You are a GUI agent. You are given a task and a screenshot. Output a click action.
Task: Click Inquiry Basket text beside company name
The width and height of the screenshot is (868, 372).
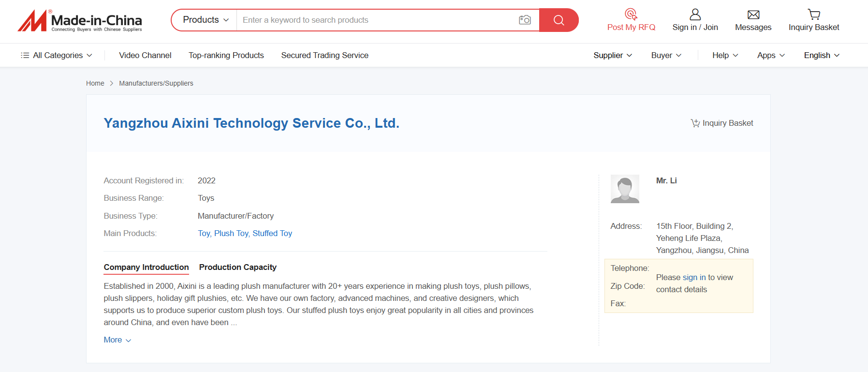728,123
